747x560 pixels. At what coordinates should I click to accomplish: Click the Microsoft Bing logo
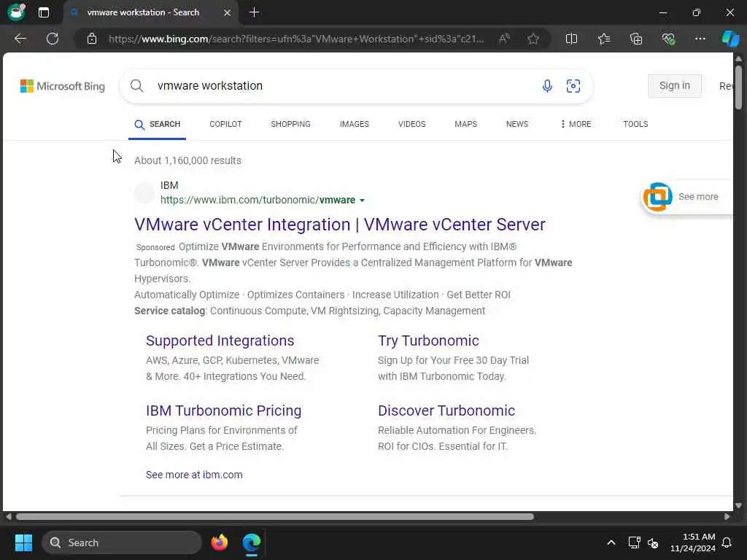pyautogui.click(x=63, y=86)
